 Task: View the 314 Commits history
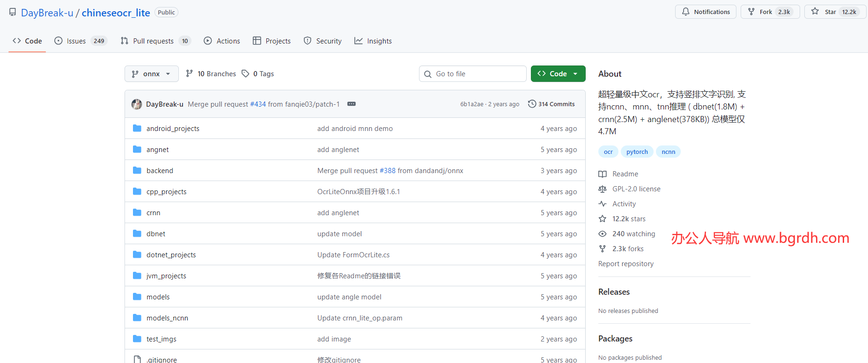tap(552, 104)
